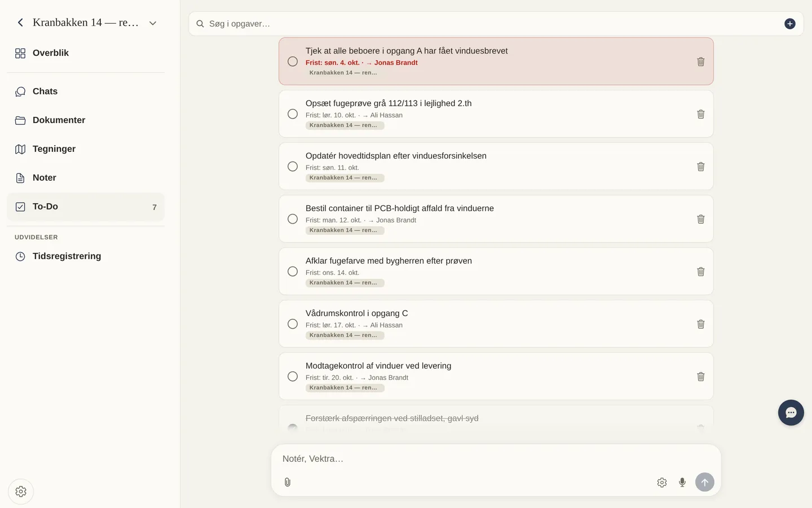Open the Tegninger section
Screen dimensions: 812x508
[86, 149]
